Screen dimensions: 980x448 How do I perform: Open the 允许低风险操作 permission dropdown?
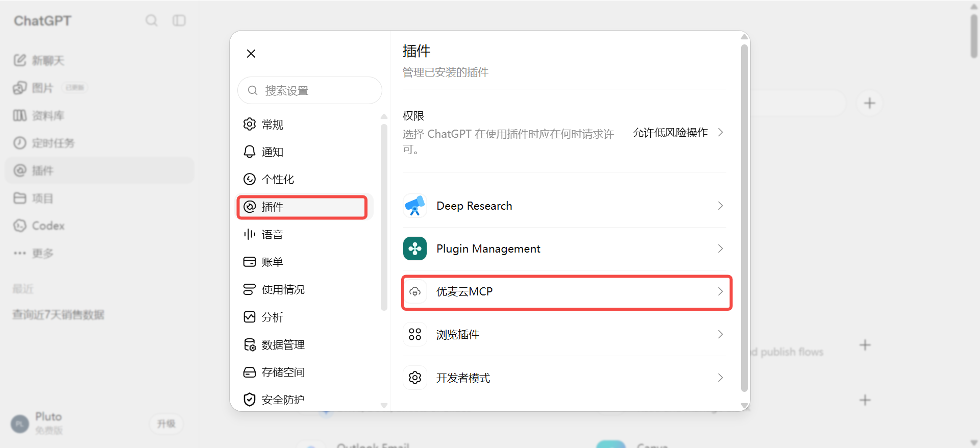(x=678, y=133)
